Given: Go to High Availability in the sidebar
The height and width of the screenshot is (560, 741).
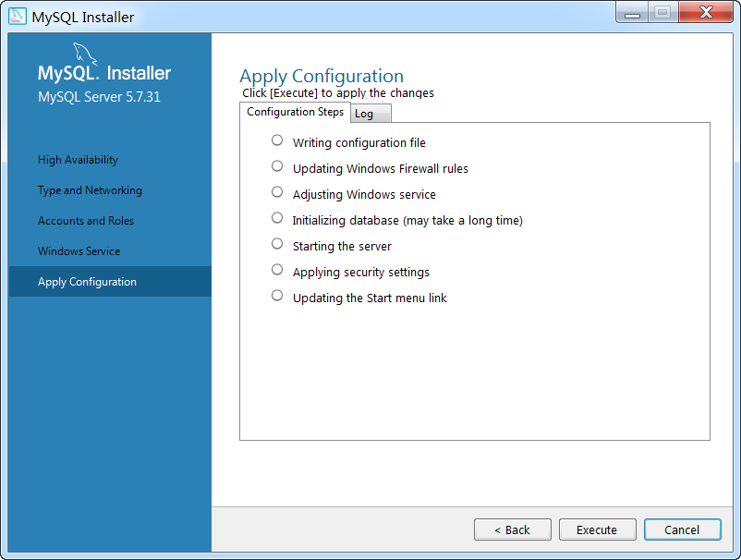Looking at the screenshot, I should [78, 160].
